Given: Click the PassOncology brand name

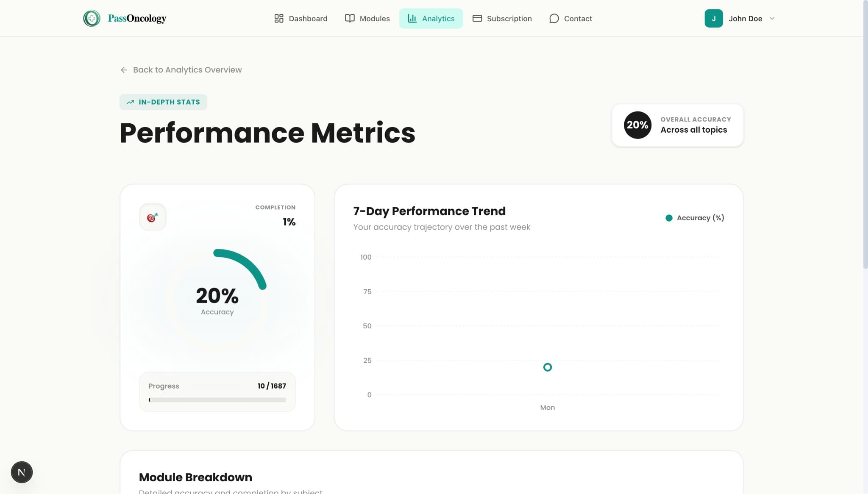Looking at the screenshot, I should tap(137, 18).
